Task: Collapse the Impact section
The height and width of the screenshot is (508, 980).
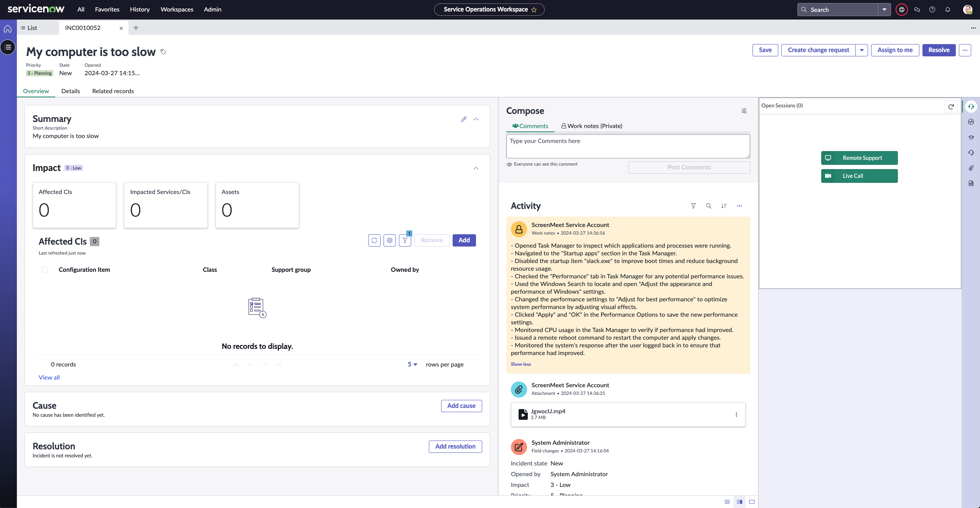Action: pyautogui.click(x=476, y=168)
